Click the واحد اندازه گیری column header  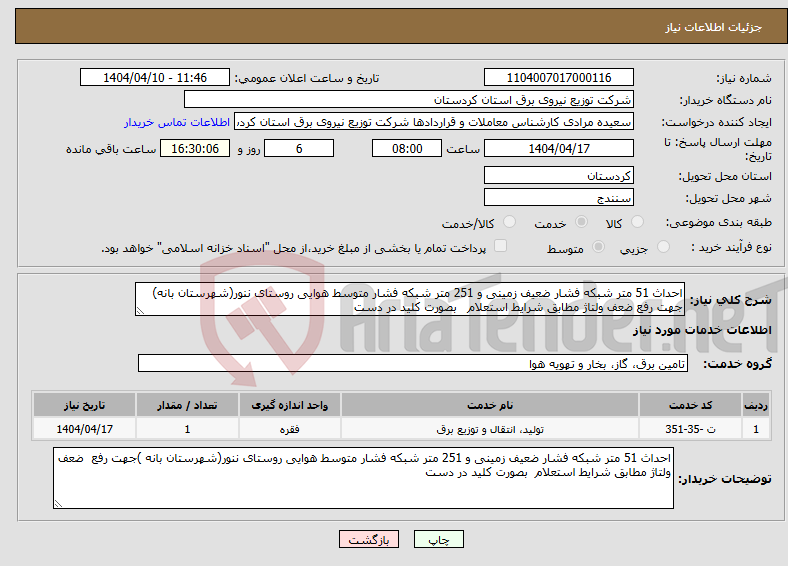point(289,405)
